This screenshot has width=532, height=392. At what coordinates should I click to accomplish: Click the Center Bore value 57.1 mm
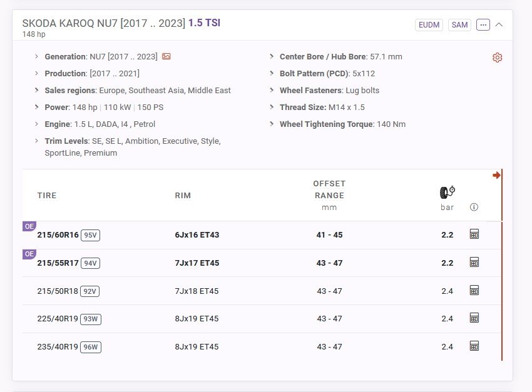point(386,57)
